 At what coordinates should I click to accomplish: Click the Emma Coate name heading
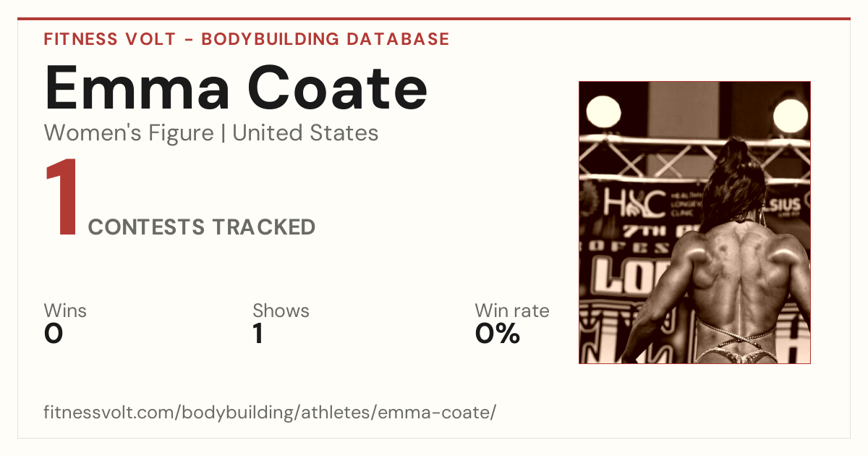point(236,87)
